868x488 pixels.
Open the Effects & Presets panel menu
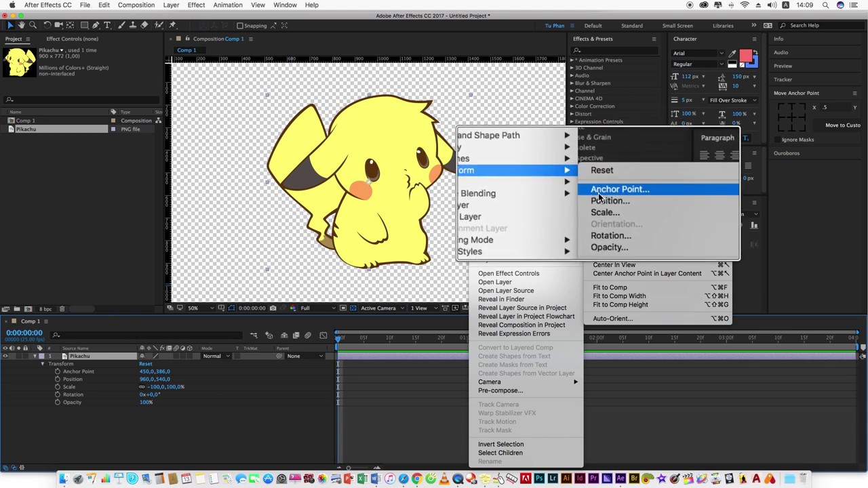654,39
